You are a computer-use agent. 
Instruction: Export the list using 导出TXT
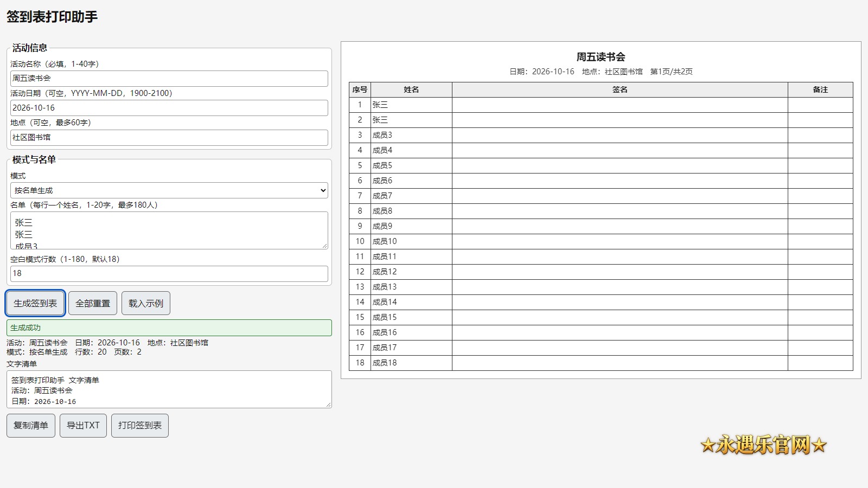pyautogui.click(x=83, y=426)
